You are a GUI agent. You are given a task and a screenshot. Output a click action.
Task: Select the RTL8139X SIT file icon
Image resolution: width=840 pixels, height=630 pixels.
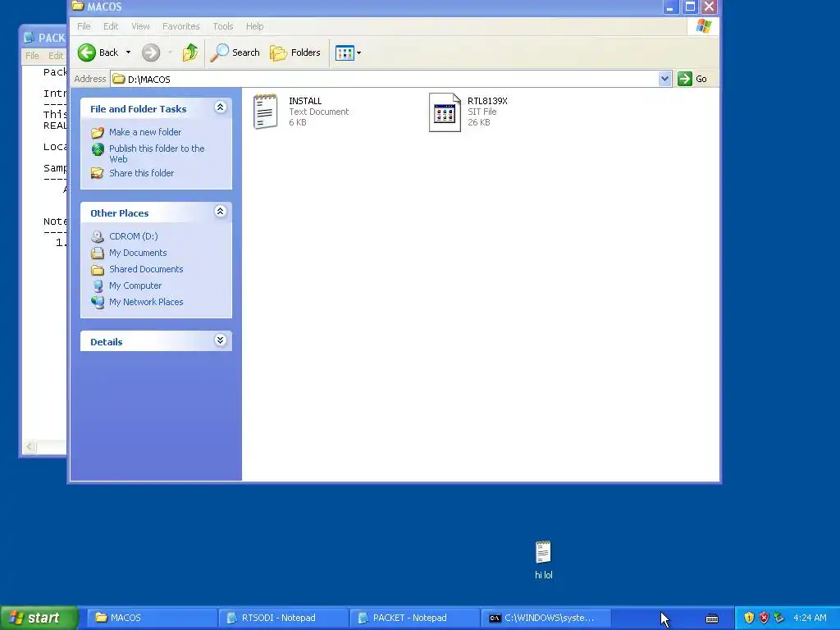tap(445, 112)
